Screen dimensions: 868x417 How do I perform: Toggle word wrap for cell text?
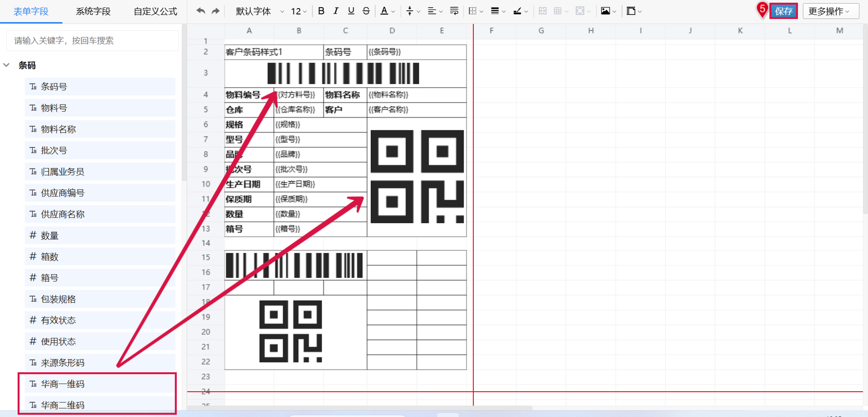(454, 11)
